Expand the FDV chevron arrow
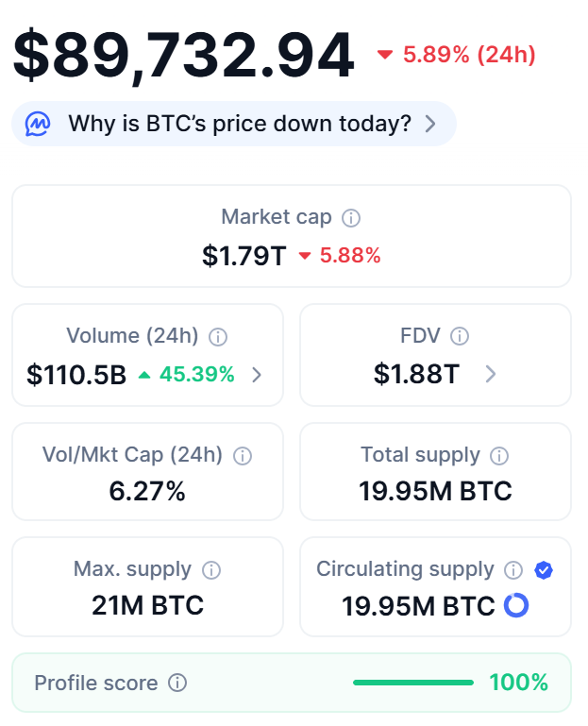 [x=490, y=375]
